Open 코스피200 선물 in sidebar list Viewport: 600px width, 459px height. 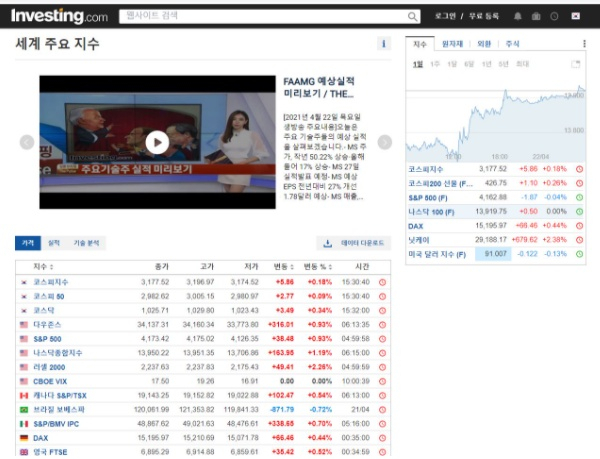tap(440, 184)
